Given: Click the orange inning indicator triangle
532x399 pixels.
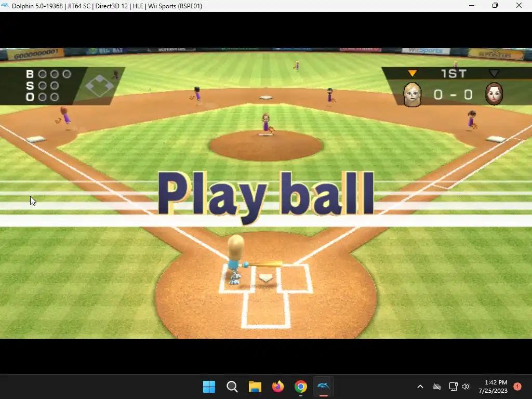Looking at the screenshot, I should tap(412, 73).
